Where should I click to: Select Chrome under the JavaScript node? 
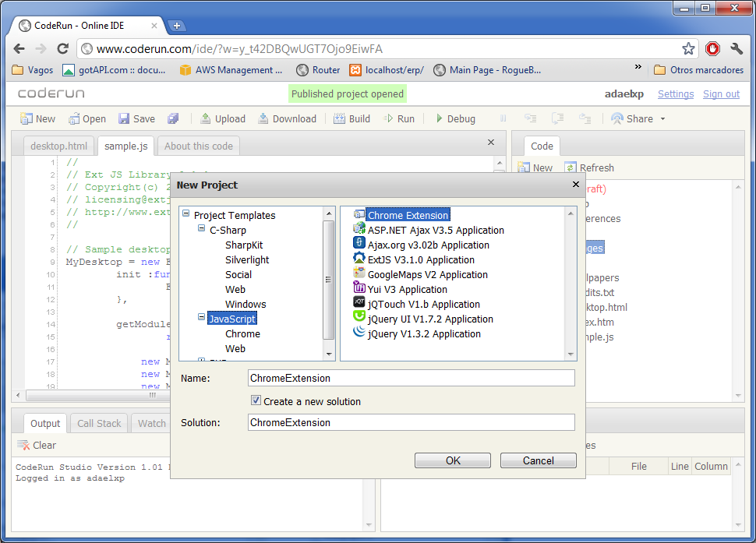pyautogui.click(x=242, y=334)
